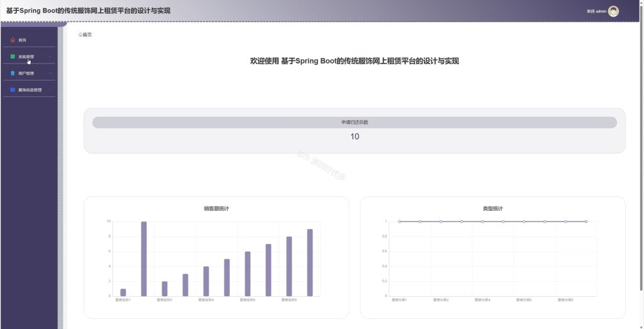644x329 pixels.
Task: Click the breadcrumb home icon
Action: pos(80,35)
